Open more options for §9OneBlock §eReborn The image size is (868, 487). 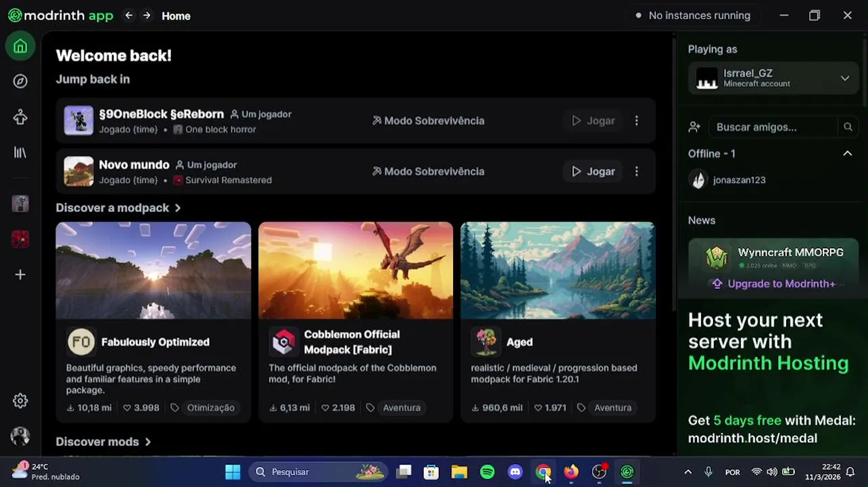[636, 120]
